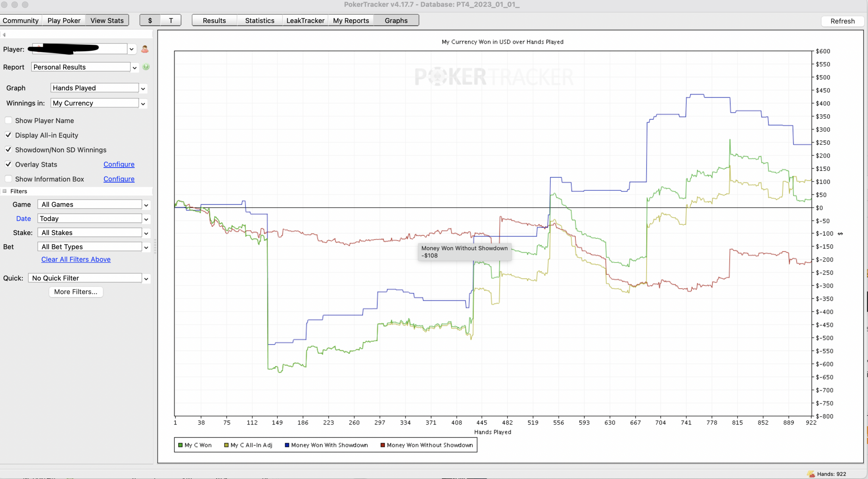Open the Player dropdown arrow
This screenshot has height=479, width=868.
point(132,49)
